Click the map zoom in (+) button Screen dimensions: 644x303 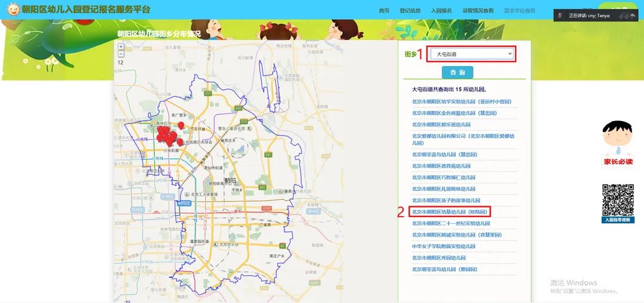point(121,47)
